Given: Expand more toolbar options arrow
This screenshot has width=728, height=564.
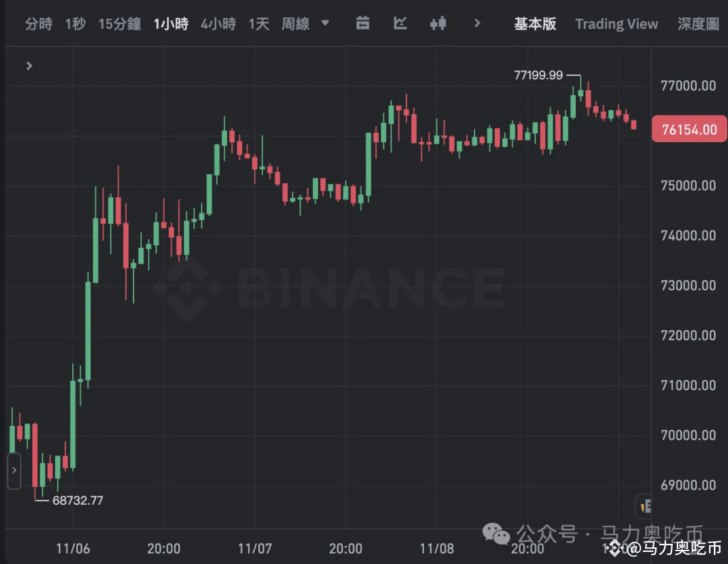Looking at the screenshot, I should (477, 24).
